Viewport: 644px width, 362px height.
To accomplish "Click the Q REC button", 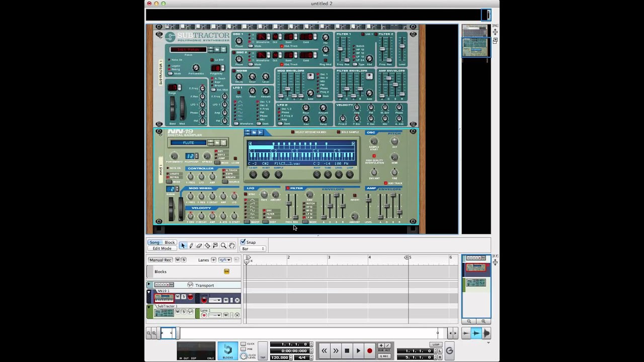I will click(x=384, y=356).
